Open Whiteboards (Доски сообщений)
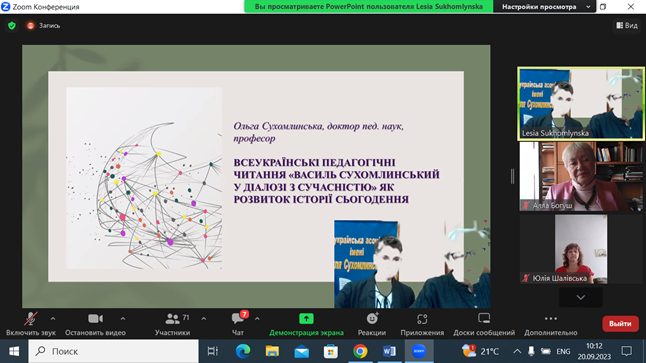 coord(484,324)
